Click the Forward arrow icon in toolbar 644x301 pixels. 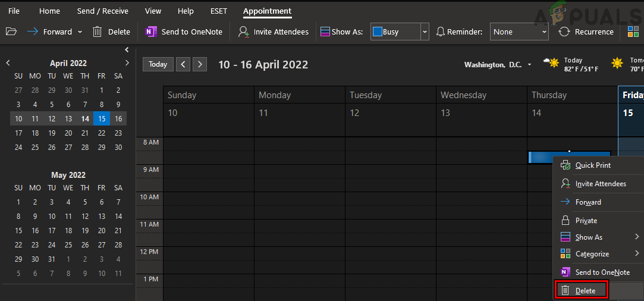tap(33, 32)
